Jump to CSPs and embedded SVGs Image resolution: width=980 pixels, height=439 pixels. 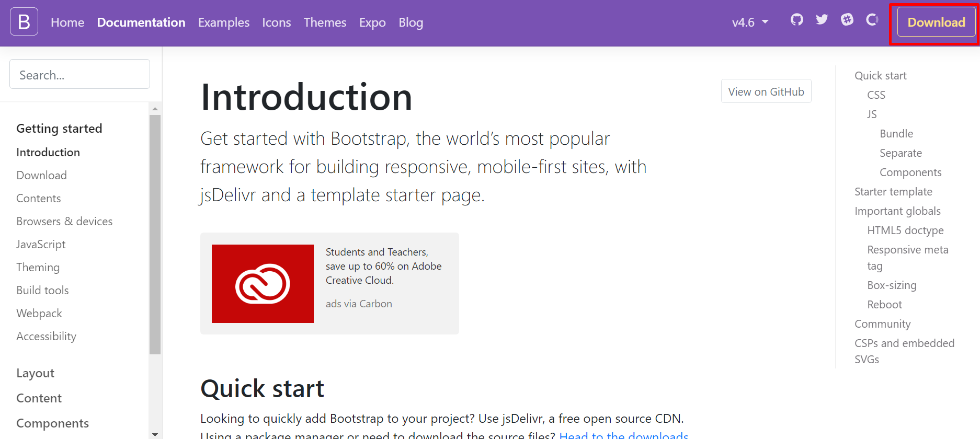pos(904,351)
